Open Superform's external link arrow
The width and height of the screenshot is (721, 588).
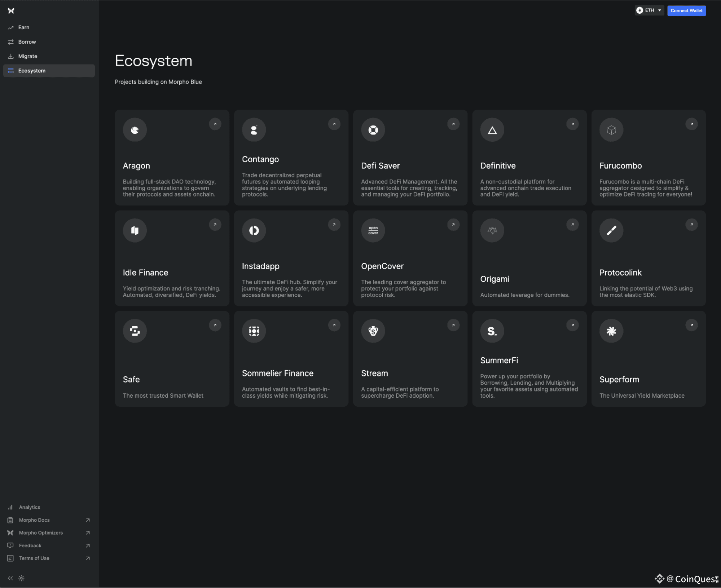(691, 325)
